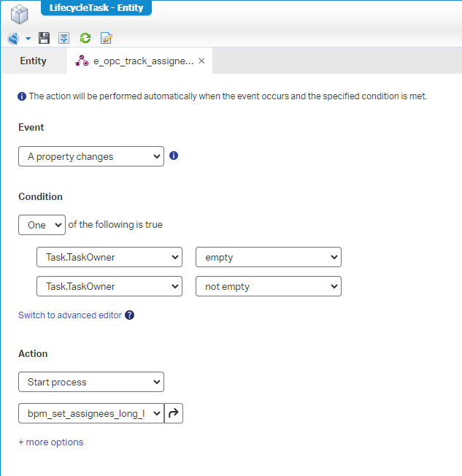462x476 pixels.
Task: Click the green Refresh icon
Action: pos(85,38)
